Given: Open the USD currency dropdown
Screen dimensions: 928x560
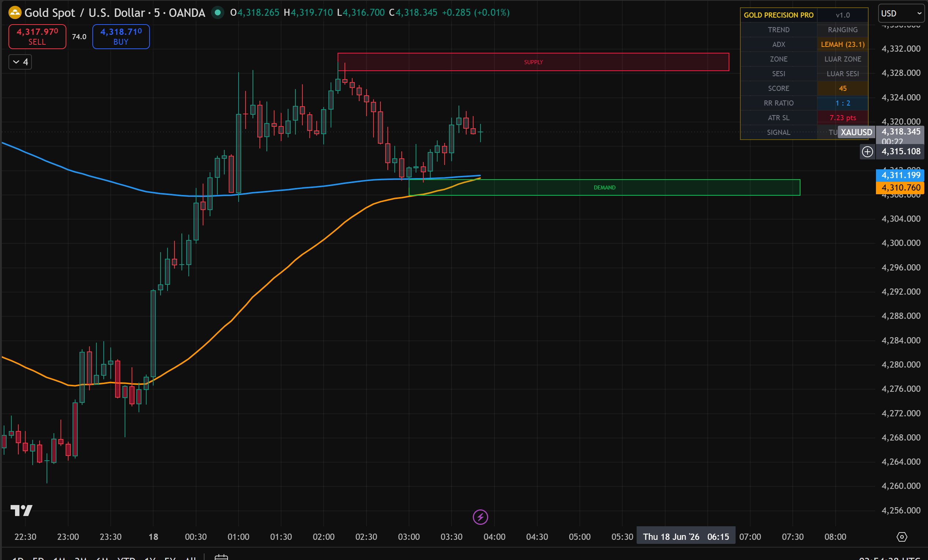Looking at the screenshot, I should [902, 14].
